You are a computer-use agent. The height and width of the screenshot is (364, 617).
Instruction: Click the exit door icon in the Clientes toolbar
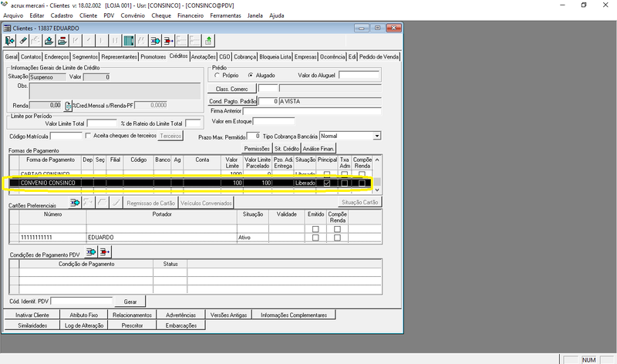[10, 41]
